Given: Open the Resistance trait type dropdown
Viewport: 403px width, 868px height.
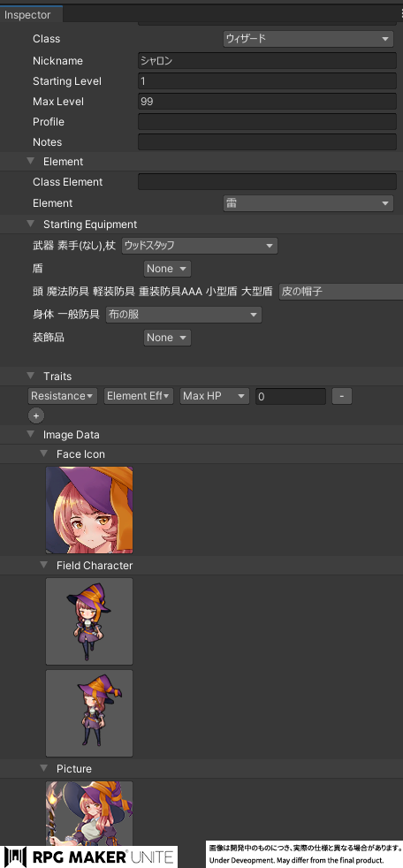Looking at the screenshot, I should [x=63, y=396].
